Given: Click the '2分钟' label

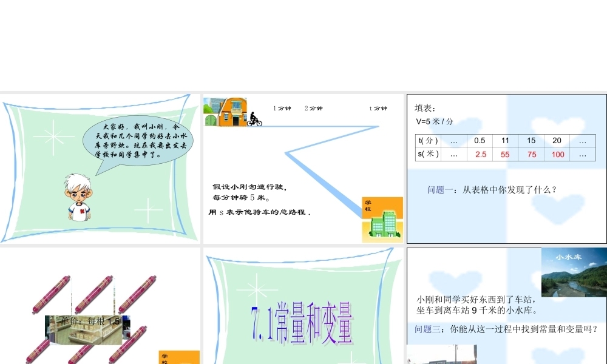Looking at the screenshot, I should [x=313, y=109].
